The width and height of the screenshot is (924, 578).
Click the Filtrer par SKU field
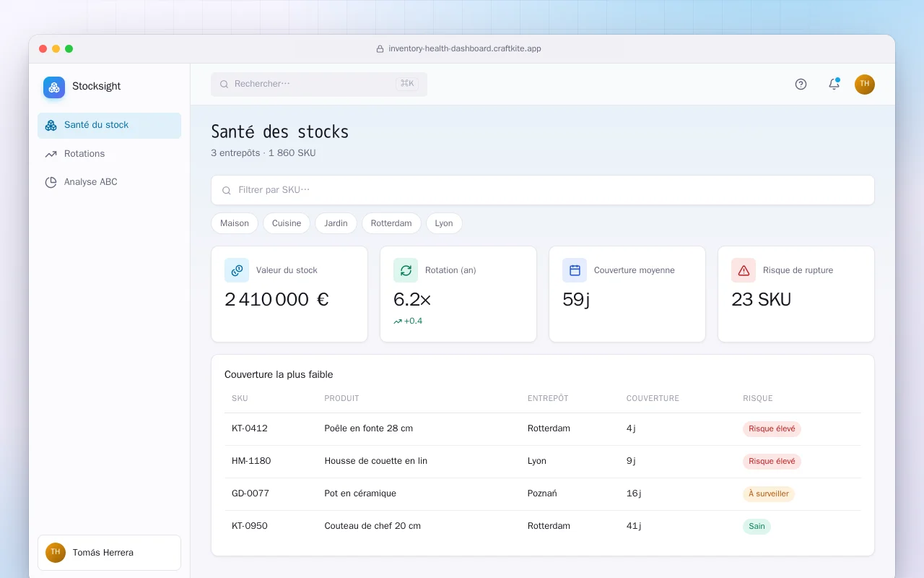click(543, 190)
